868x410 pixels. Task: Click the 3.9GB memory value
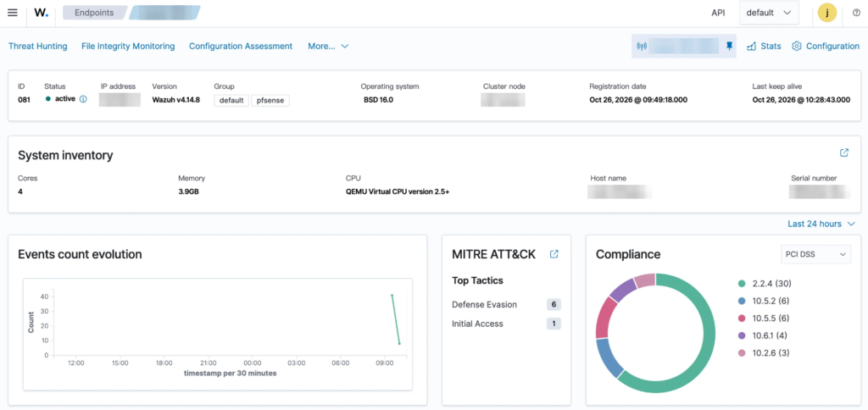(x=188, y=192)
